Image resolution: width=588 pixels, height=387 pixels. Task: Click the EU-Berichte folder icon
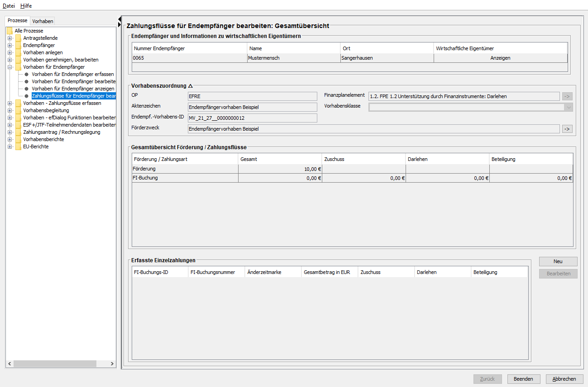pyautogui.click(x=18, y=146)
